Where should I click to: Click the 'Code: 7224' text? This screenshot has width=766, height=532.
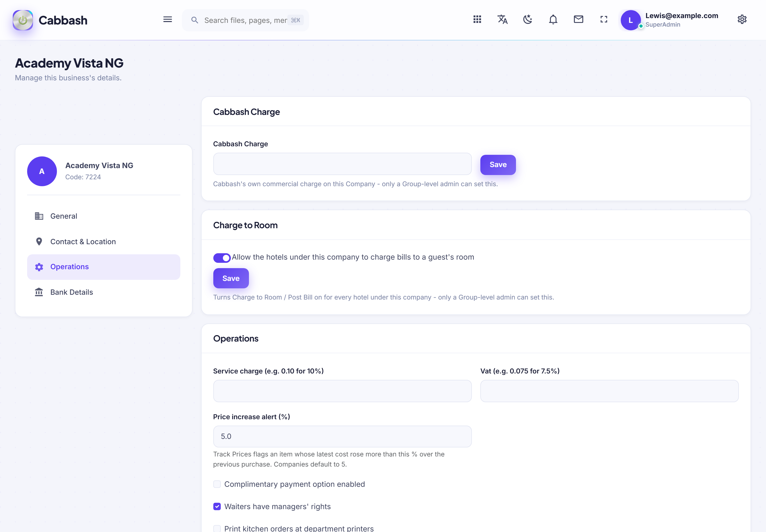point(83,177)
